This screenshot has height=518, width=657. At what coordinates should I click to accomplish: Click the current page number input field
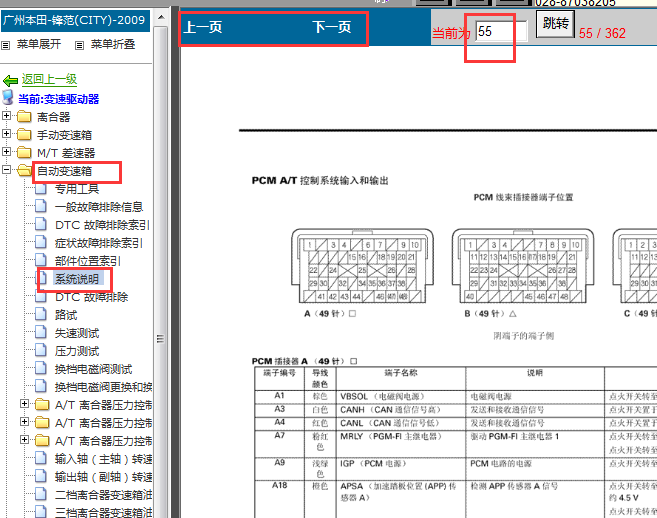501,32
